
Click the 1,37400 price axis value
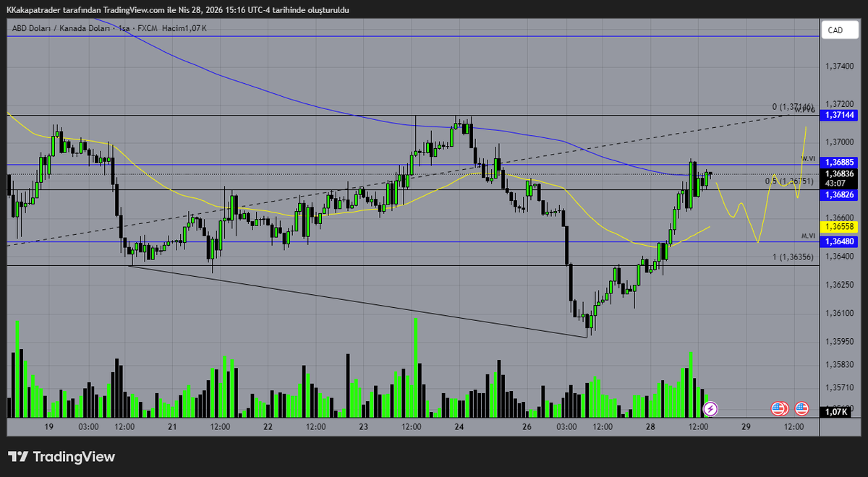coord(840,66)
